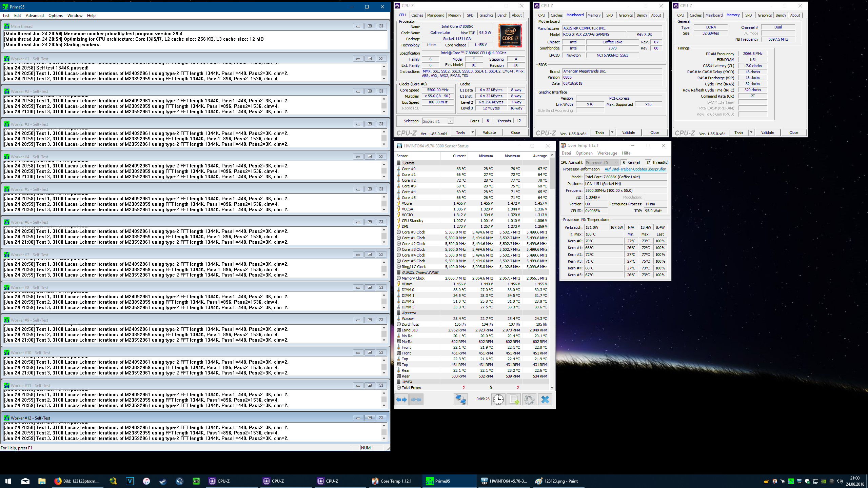Screen dimensions: 868x488
Task: Click HWiNFO remote network computers icon
Action: [x=460, y=400]
